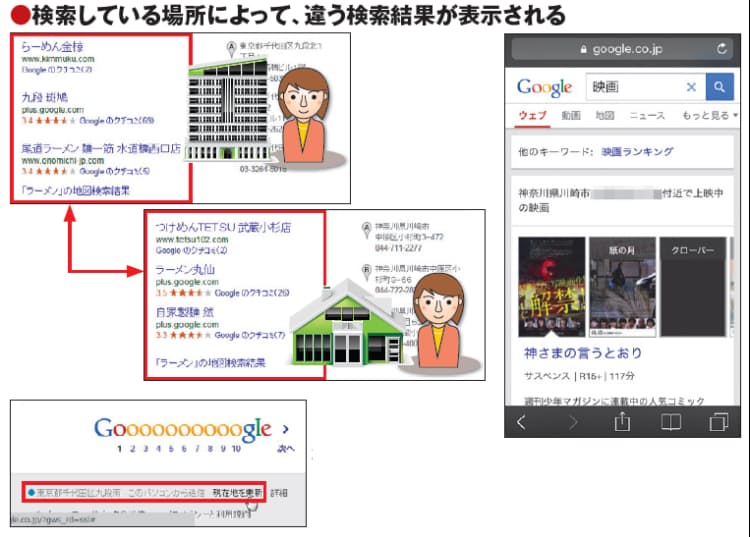The image size is (750, 537).
Task: Open the tabs overview icon in the bottom toolbar
Action: click(718, 422)
